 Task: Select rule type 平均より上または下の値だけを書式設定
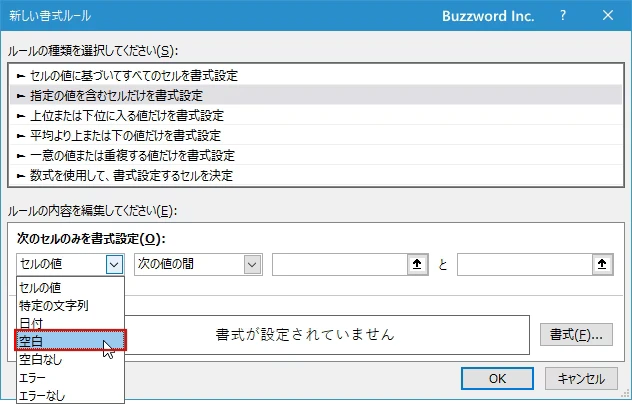point(316,135)
